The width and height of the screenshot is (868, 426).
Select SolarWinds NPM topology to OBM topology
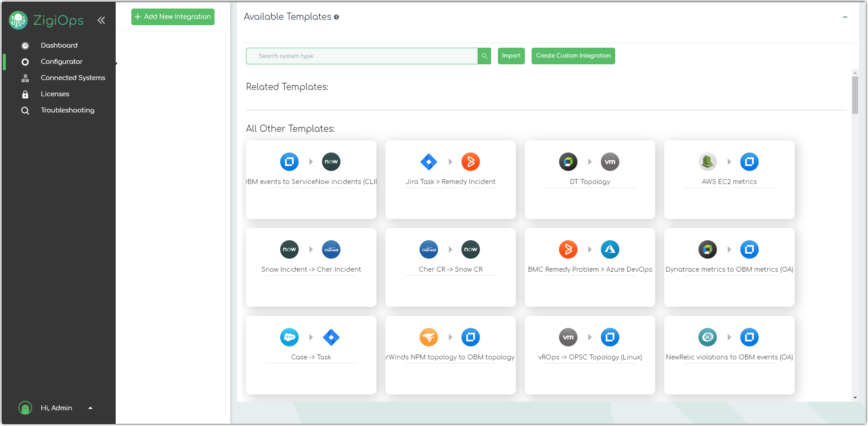click(x=451, y=357)
